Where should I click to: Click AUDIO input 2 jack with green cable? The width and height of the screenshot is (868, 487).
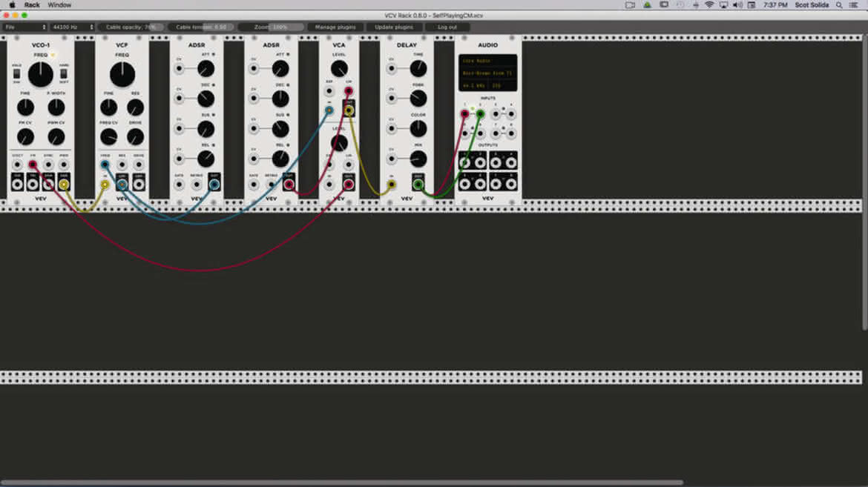click(x=480, y=114)
